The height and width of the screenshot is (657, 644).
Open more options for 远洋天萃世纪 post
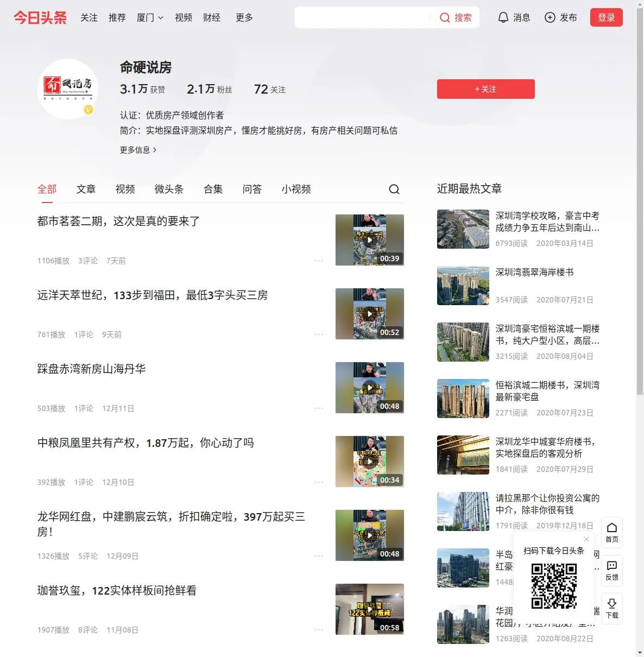point(319,334)
